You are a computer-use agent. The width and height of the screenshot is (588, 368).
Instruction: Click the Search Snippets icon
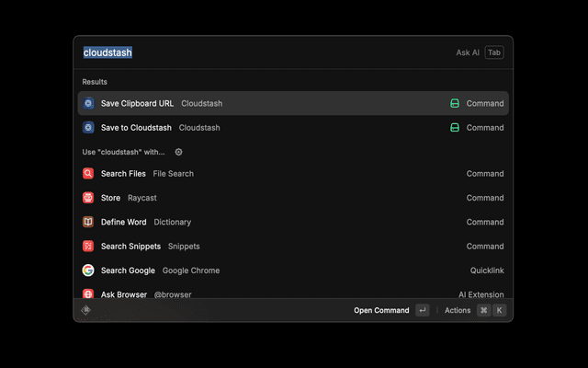tap(88, 247)
